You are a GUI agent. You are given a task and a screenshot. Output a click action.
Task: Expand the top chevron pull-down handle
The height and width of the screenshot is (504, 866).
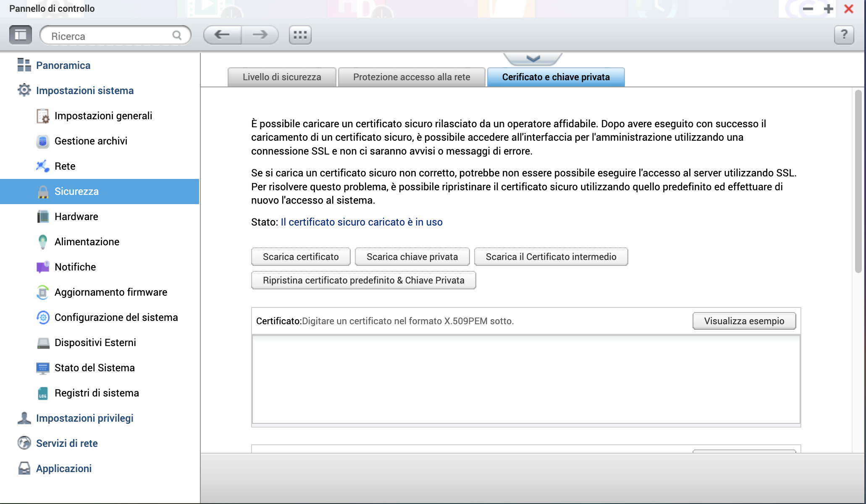(533, 59)
